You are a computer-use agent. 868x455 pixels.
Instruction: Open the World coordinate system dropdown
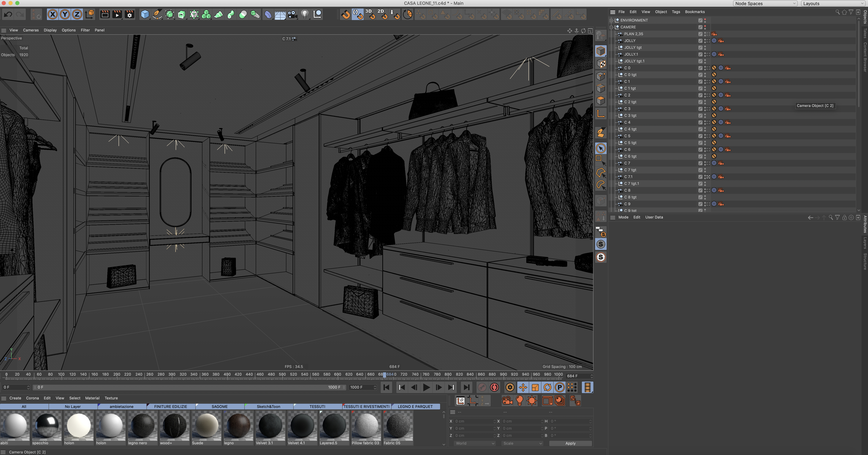(x=474, y=443)
